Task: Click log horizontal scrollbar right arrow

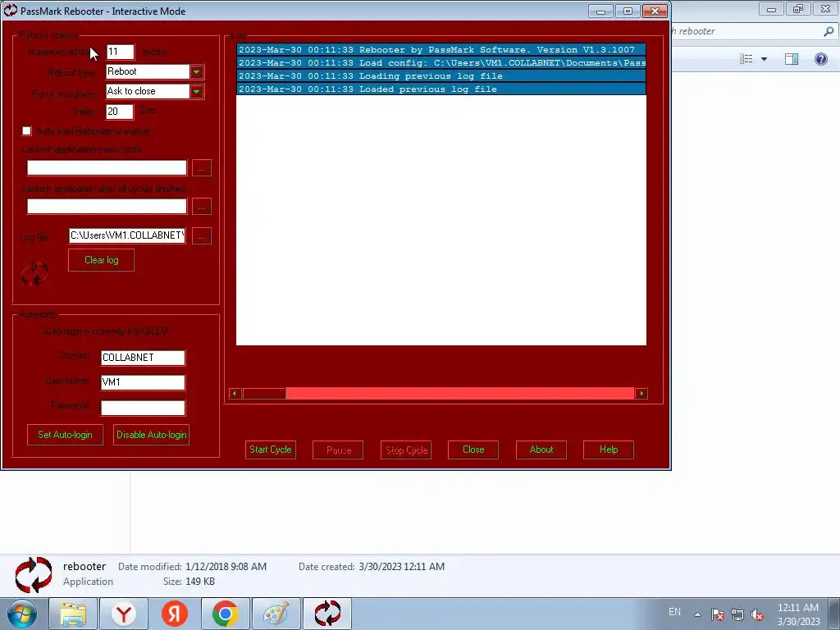Action: (641, 394)
